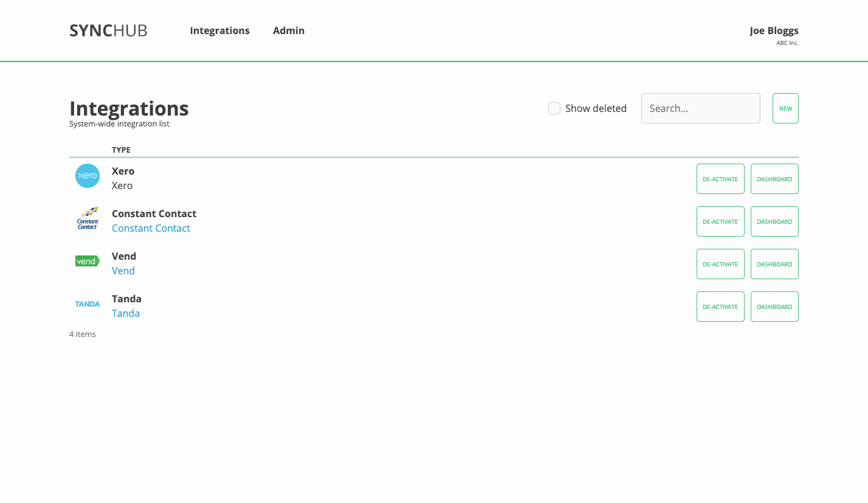868x503 pixels.
Task: Open the blue Tanda link
Action: (x=126, y=313)
